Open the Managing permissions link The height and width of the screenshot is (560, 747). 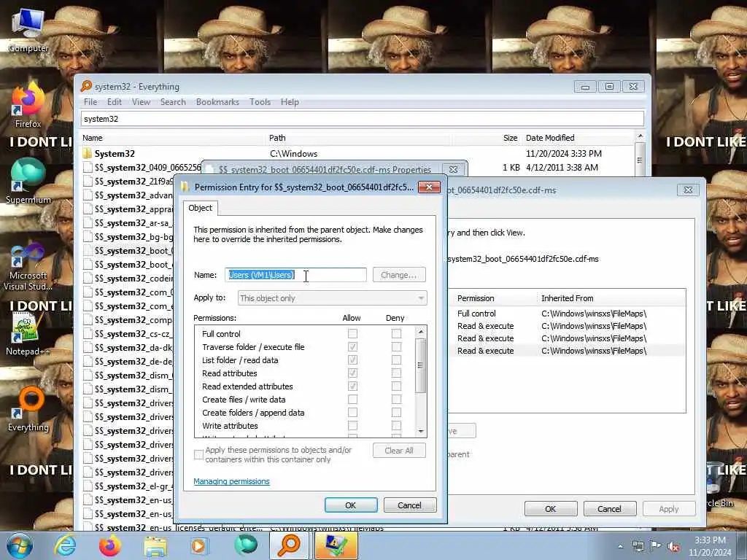click(231, 481)
